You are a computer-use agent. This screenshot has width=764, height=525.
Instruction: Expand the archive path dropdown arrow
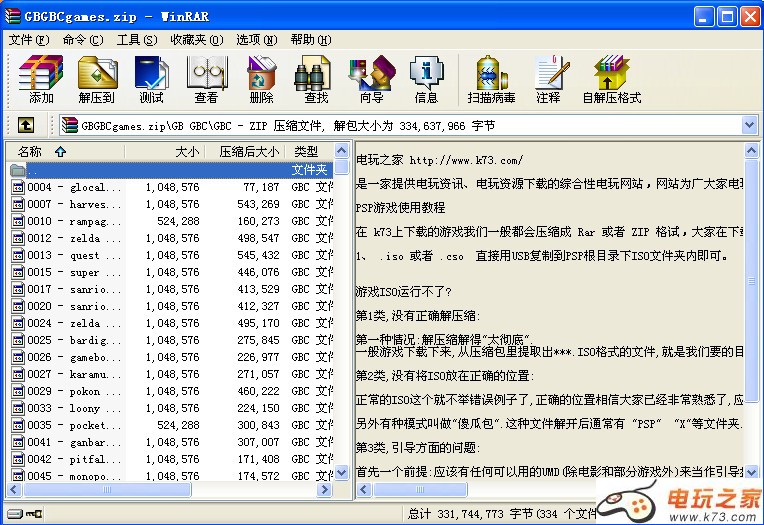(x=749, y=125)
